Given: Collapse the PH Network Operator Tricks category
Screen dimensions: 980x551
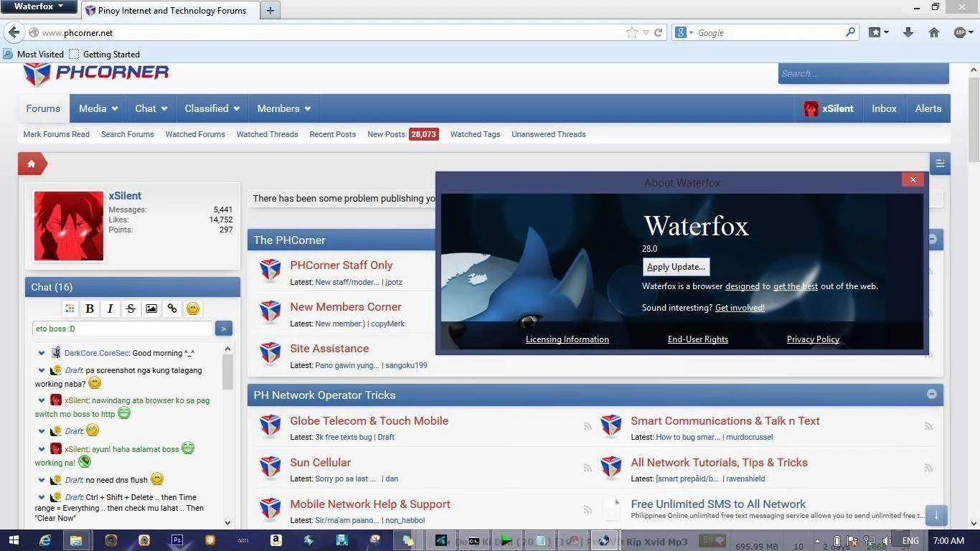Looking at the screenshot, I should [x=931, y=394].
